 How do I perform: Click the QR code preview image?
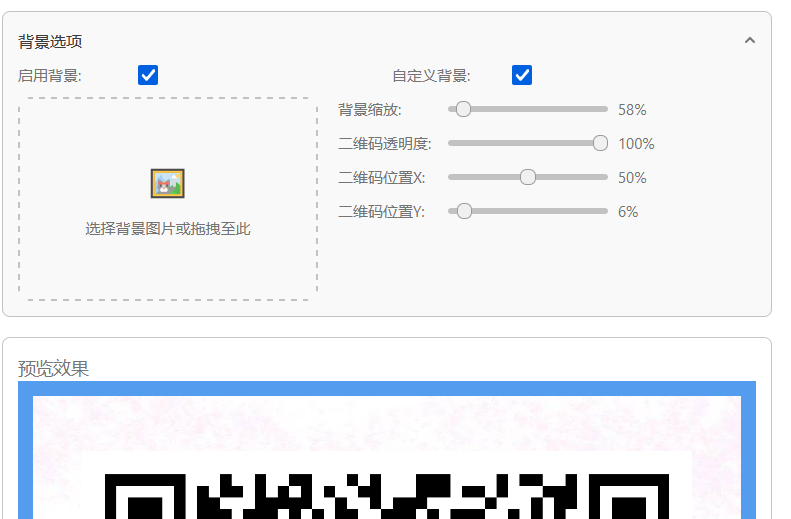coord(387,450)
